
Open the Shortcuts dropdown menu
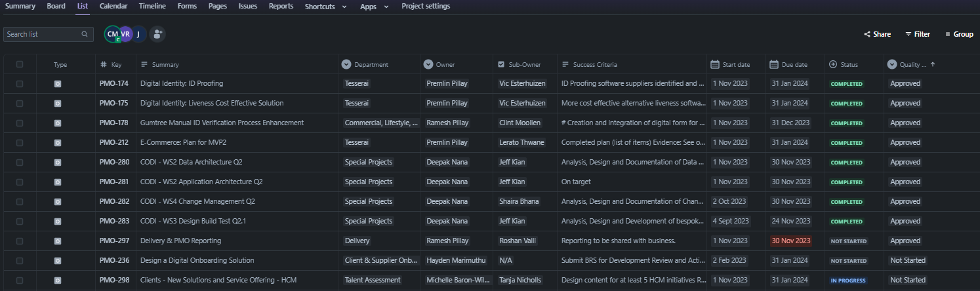click(x=326, y=7)
